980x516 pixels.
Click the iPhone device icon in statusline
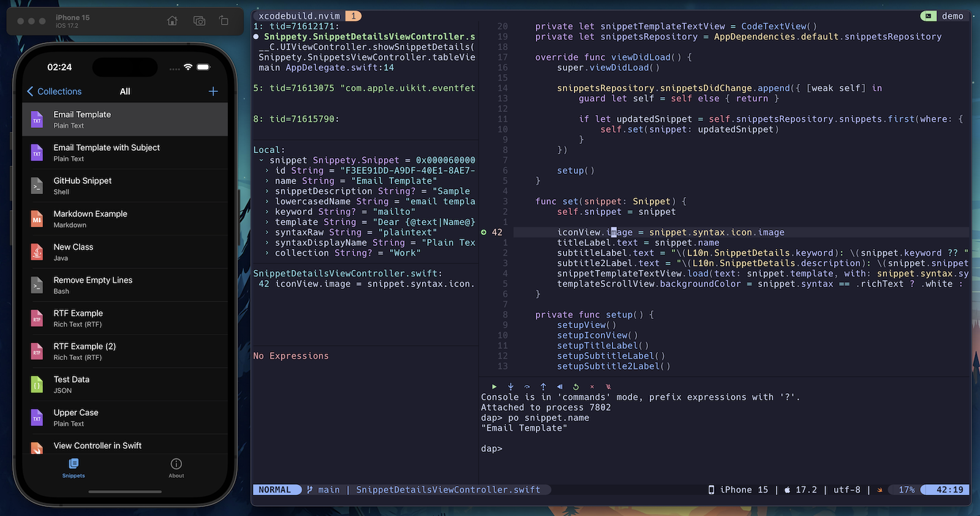pos(711,490)
